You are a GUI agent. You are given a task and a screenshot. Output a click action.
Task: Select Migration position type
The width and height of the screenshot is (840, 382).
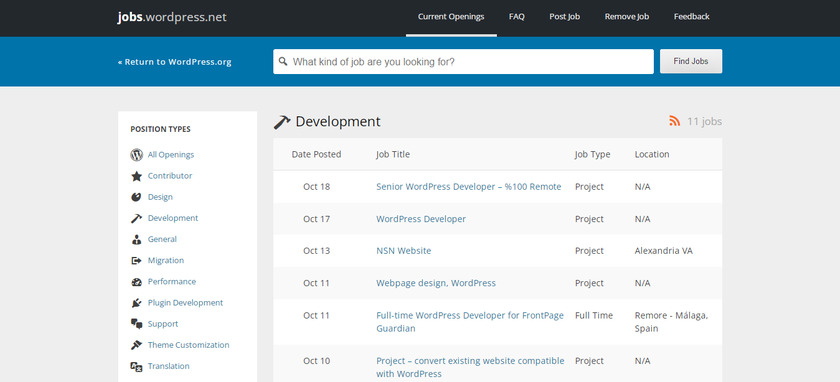pyautogui.click(x=166, y=260)
